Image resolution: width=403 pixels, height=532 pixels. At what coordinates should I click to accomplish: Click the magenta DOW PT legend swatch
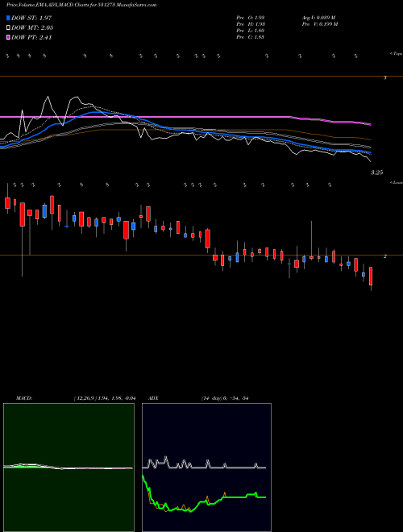click(x=9, y=37)
